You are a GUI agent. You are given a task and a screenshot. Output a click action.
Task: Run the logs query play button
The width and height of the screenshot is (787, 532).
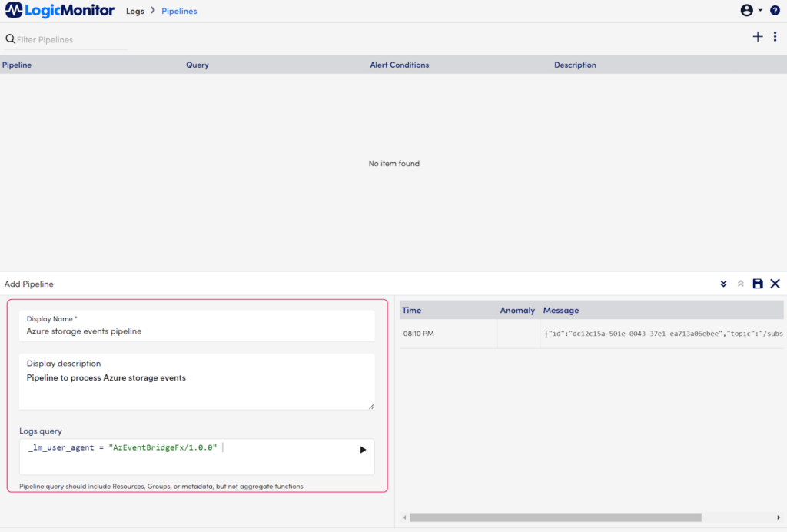363,450
